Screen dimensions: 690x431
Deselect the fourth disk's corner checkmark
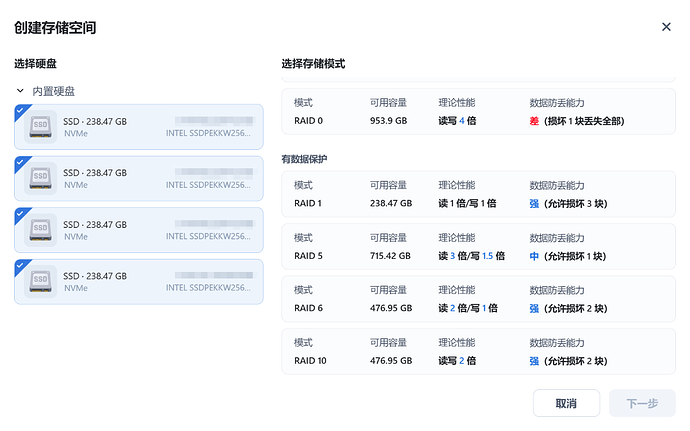click(21, 265)
